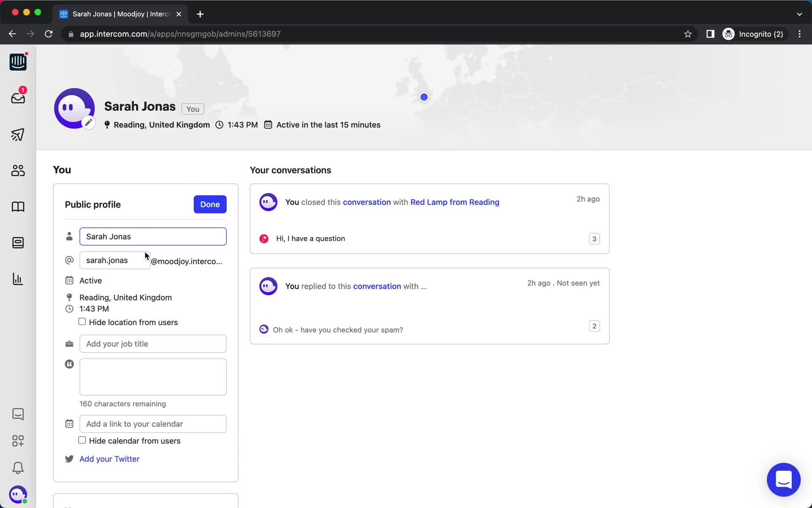This screenshot has height=508, width=812.
Task: Click Add your Twitter link
Action: [110, 459]
